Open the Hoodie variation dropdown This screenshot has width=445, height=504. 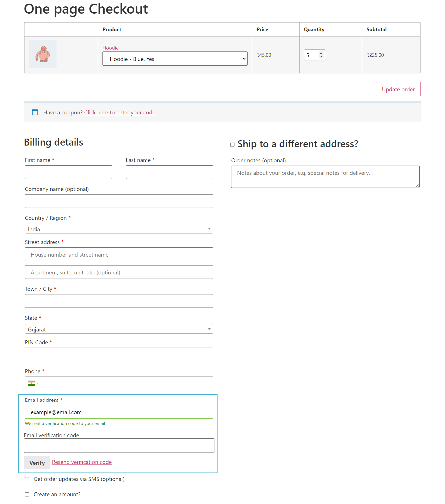click(x=175, y=59)
